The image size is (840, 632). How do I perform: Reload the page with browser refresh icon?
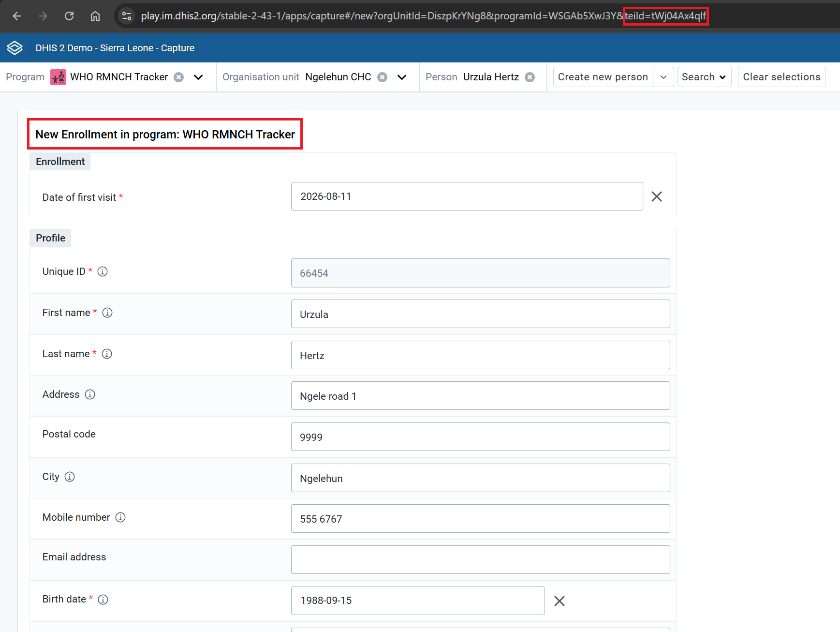click(69, 16)
